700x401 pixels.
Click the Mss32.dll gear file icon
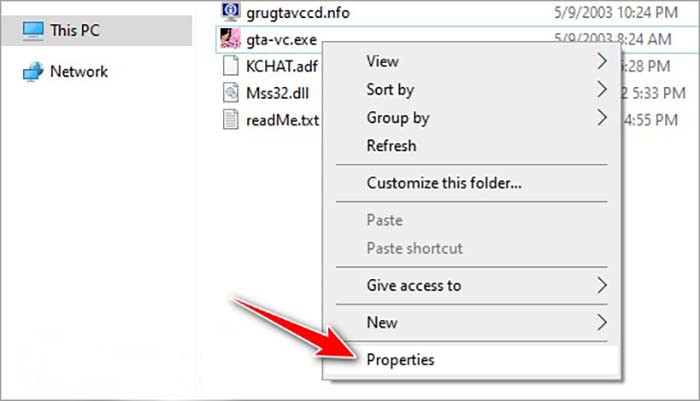[x=230, y=92]
